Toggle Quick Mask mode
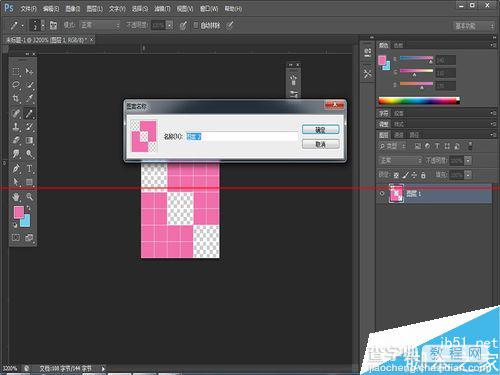The height and width of the screenshot is (375, 500). click(x=16, y=238)
